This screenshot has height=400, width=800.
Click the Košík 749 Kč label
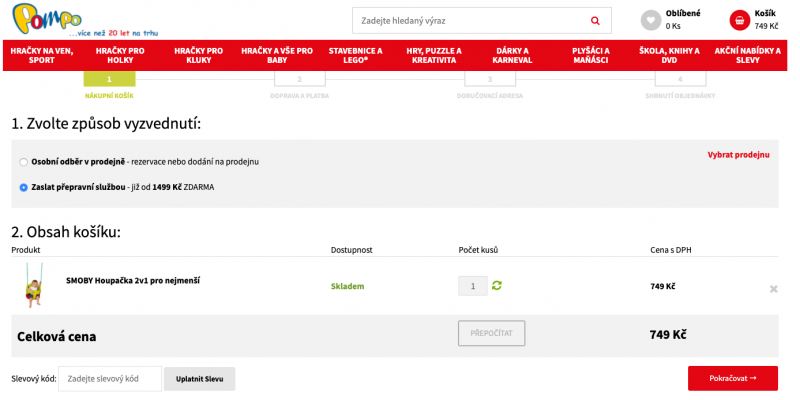coord(766,20)
